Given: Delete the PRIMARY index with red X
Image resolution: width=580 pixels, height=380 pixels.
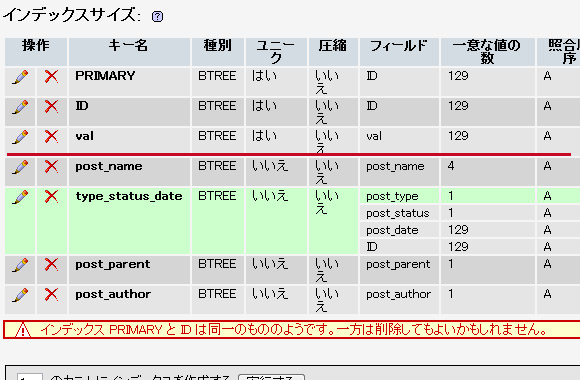Looking at the screenshot, I should 51,77.
